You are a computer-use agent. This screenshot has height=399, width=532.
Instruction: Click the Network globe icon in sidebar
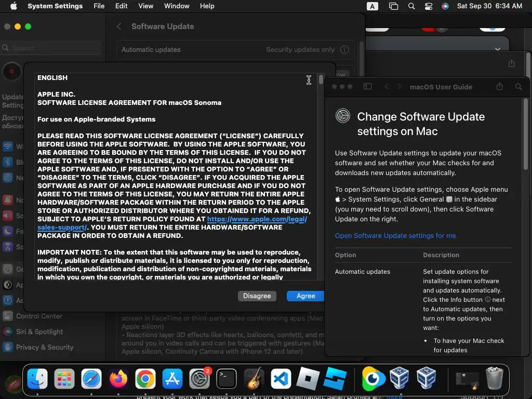pos(7,178)
